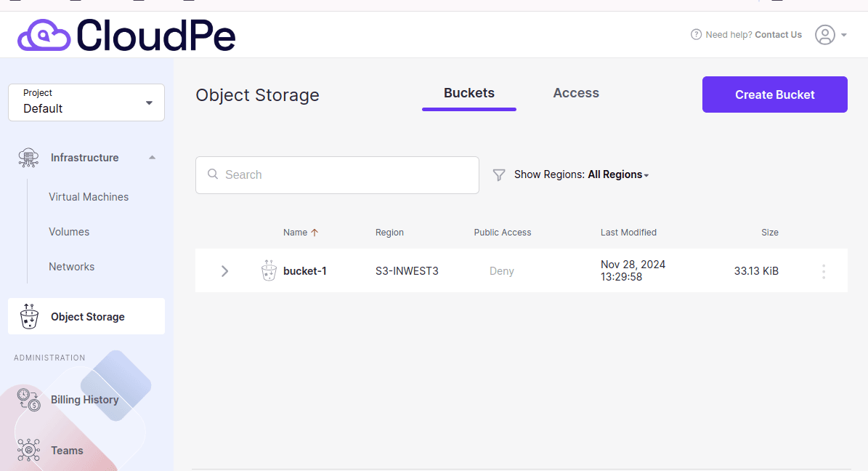Open Billing History via its coins icon

[28, 399]
